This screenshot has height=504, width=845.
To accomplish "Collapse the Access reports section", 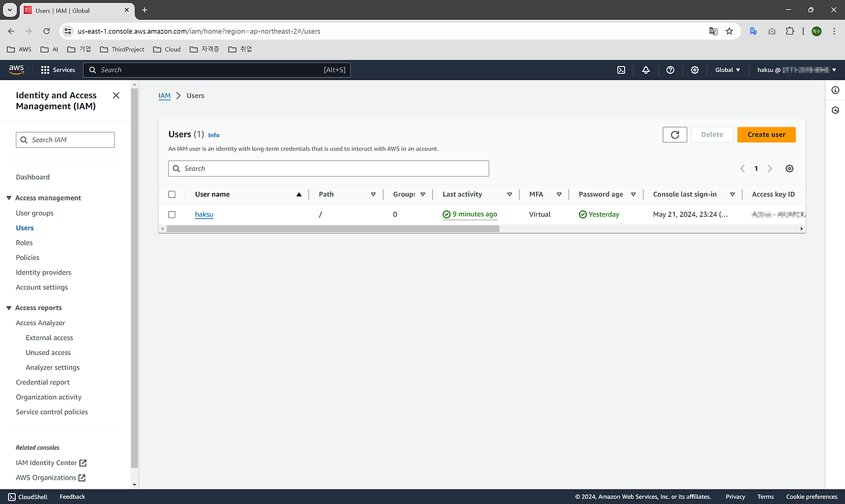I will [x=9, y=308].
